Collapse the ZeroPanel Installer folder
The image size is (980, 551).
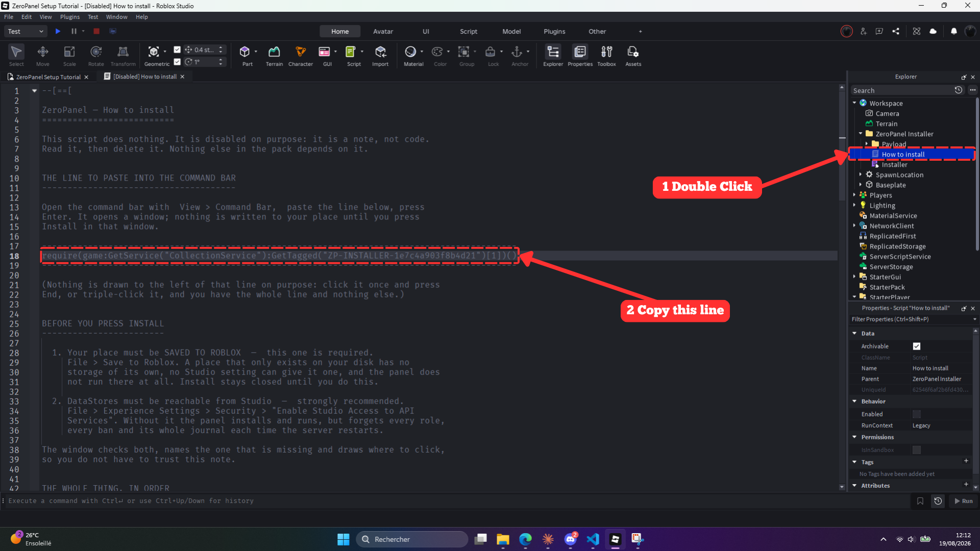click(x=861, y=134)
